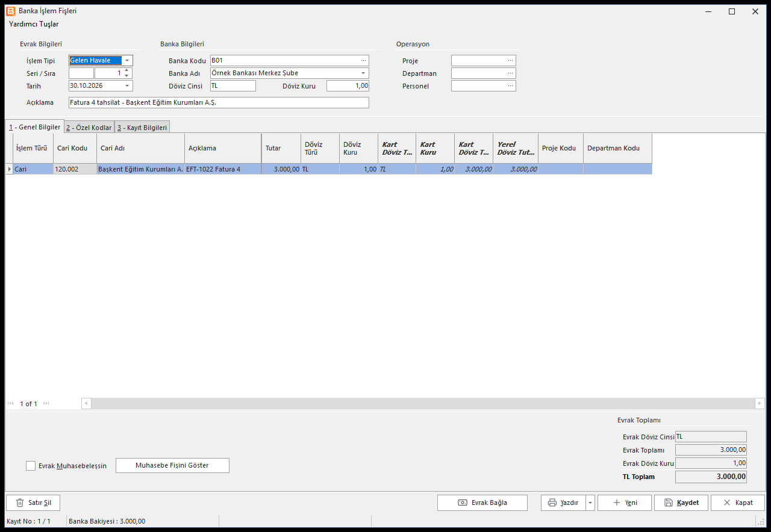The image size is (771, 532).
Task: Click the Açıklama text field
Action: point(219,103)
